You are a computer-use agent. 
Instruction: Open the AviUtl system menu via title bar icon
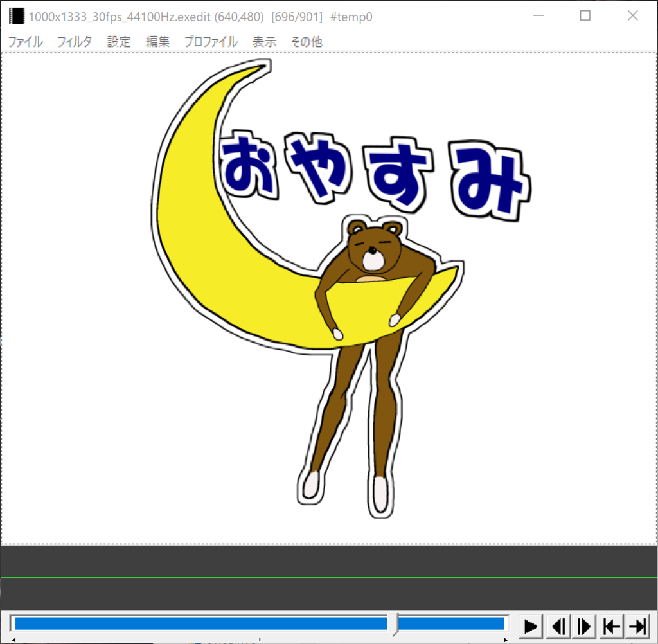pos(16,16)
